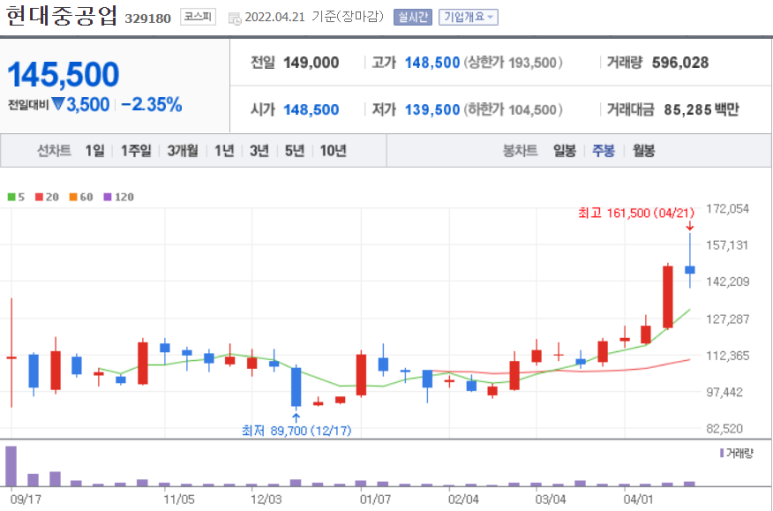Click the 현대중공업 stock name title
This screenshot has height=511, width=773.
click(x=62, y=17)
